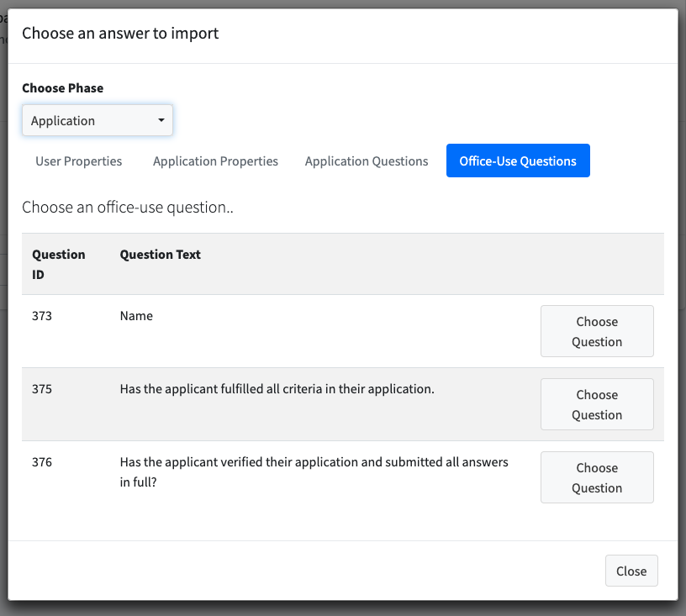Image resolution: width=686 pixels, height=616 pixels.
Task: Click the Choose an answer to import title
Action: (x=120, y=34)
